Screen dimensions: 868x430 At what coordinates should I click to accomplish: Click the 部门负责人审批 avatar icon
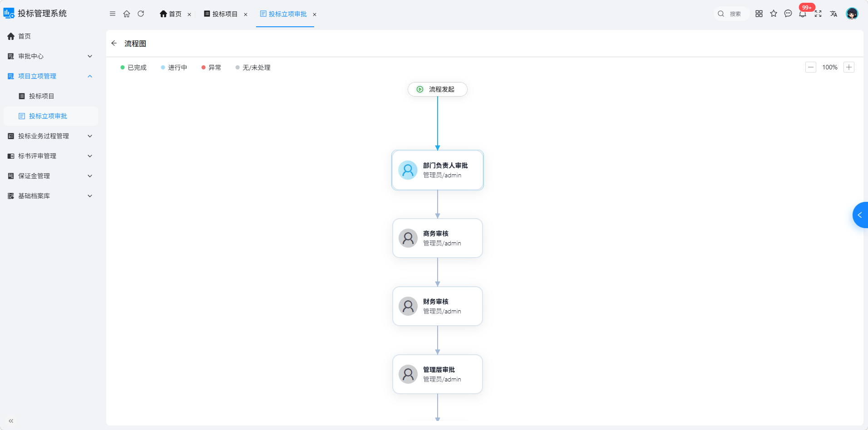[x=408, y=170]
